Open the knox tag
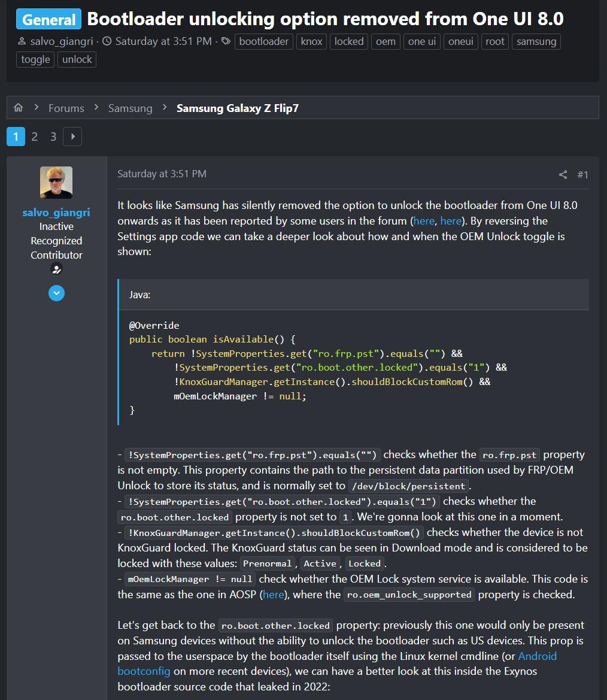 tap(311, 41)
